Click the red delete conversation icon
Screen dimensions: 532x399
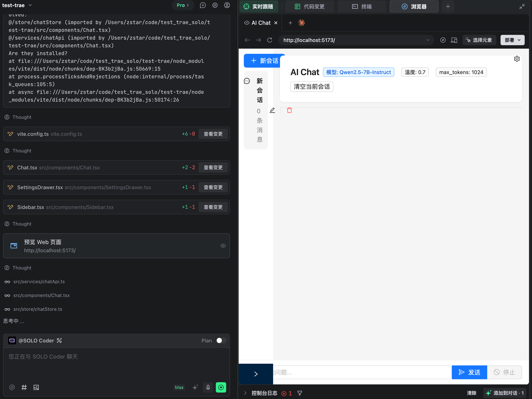point(289,110)
